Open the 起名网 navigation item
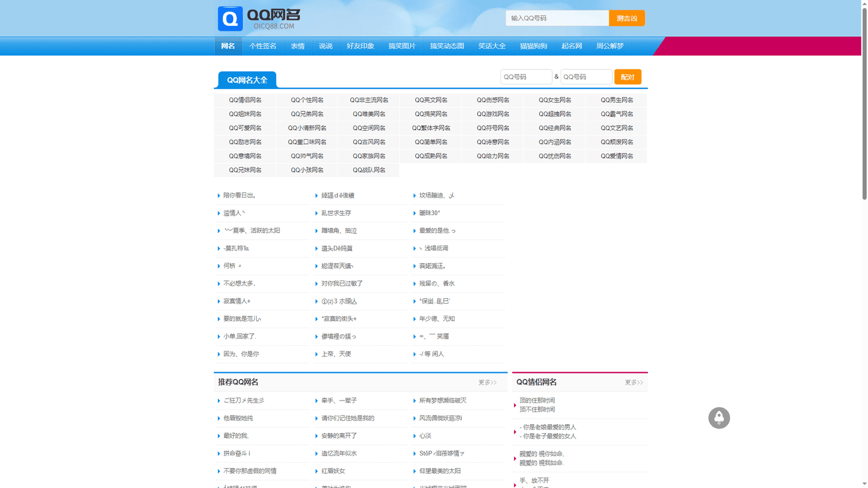 point(571,46)
